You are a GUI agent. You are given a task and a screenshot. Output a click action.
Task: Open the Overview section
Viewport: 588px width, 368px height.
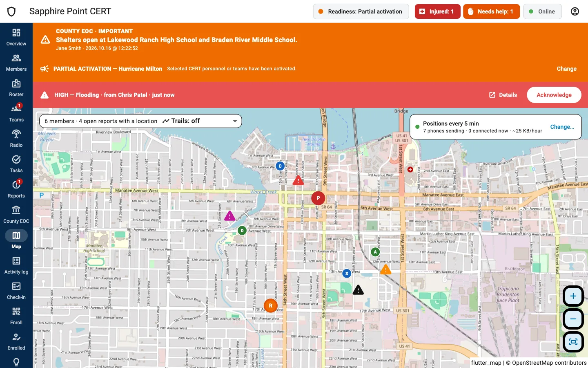pyautogui.click(x=16, y=37)
